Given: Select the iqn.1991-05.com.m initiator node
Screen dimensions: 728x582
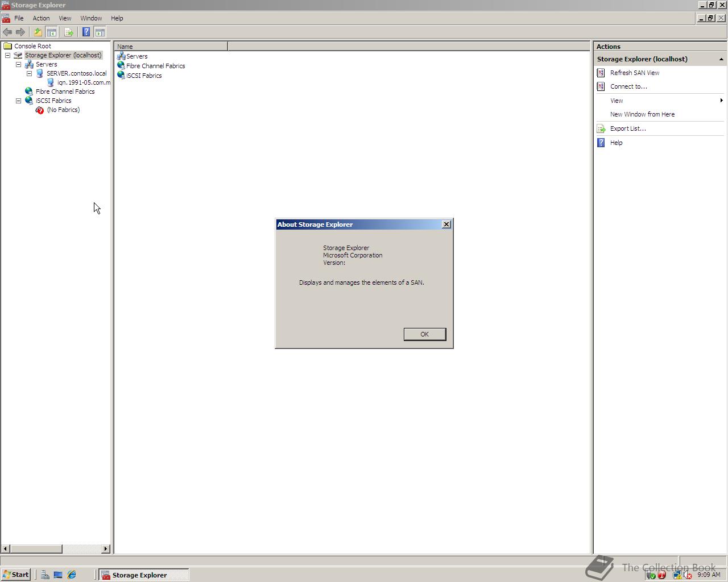Looking at the screenshot, I should click(x=84, y=82).
